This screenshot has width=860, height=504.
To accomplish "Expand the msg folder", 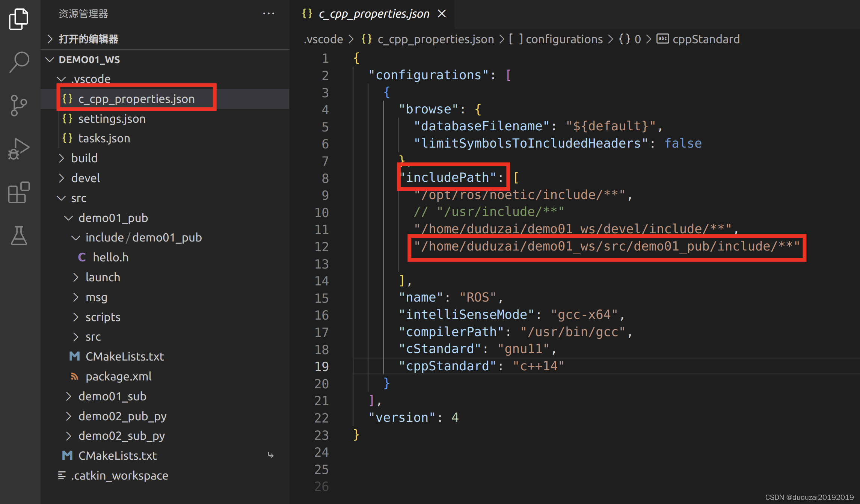I will coord(165,297).
